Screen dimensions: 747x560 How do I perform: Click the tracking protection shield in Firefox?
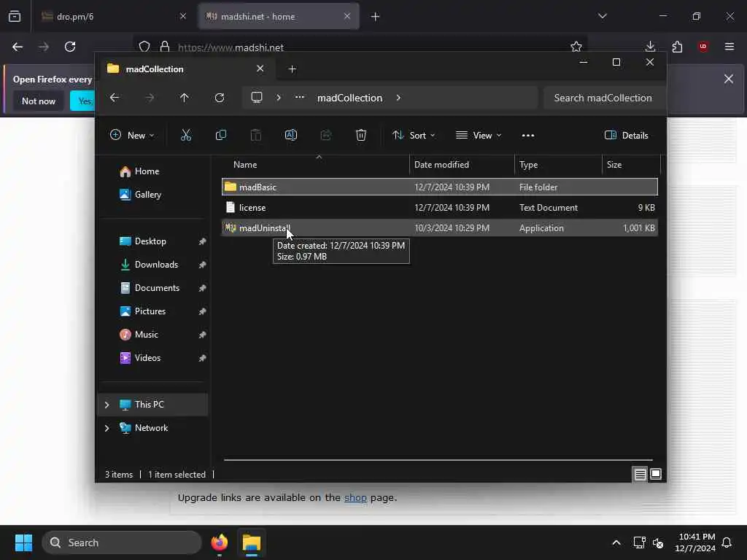click(144, 47)
